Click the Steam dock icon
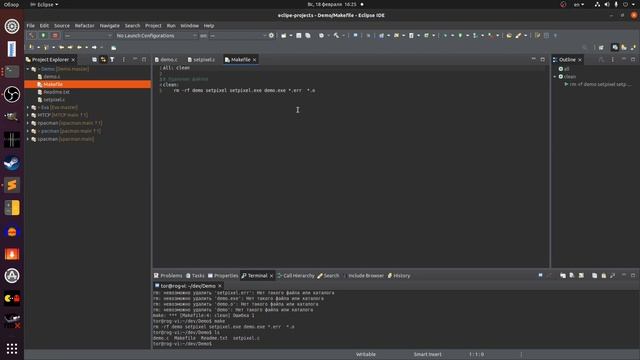 (12, 163)
